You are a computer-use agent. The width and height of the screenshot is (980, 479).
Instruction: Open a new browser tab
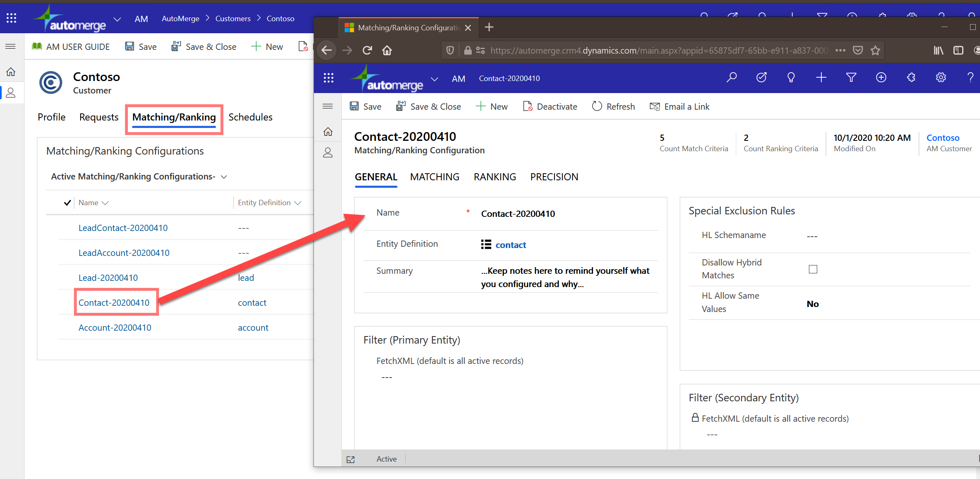click(489, 27)
